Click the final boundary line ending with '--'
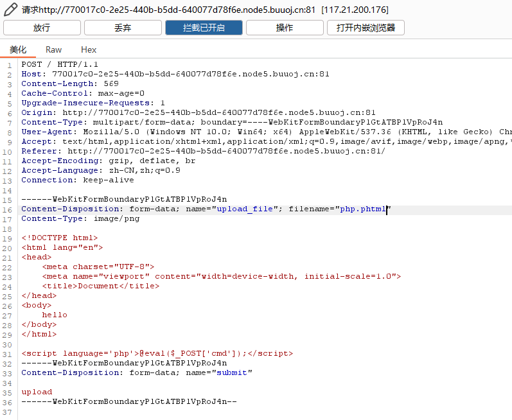The image size is (512, 420). click(x=129, y=401)
